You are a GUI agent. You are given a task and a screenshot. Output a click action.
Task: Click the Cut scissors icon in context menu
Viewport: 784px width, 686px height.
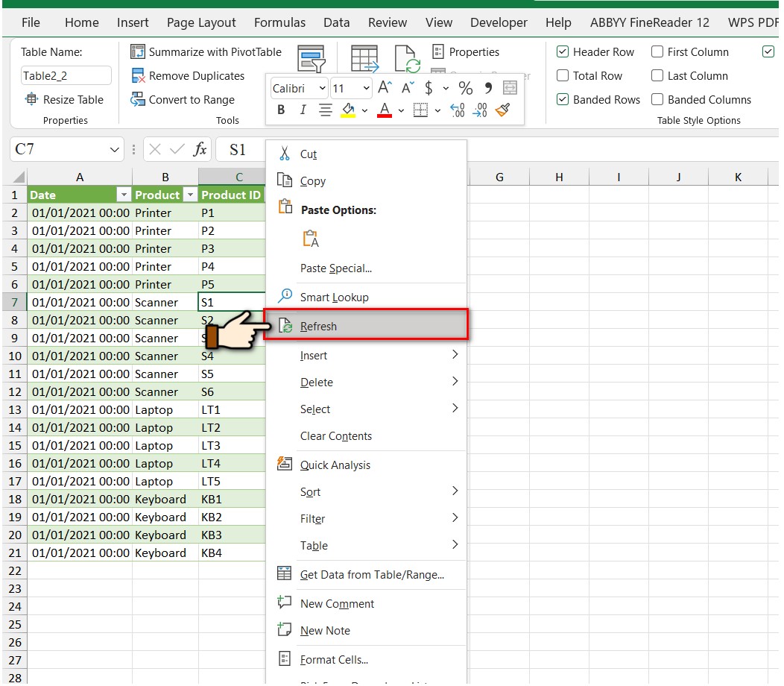click(285, 154)
